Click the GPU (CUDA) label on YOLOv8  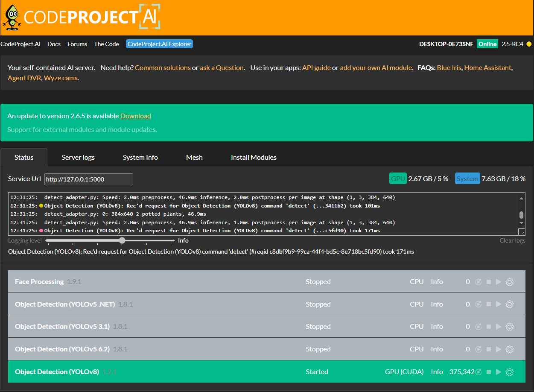click(404, 372)
